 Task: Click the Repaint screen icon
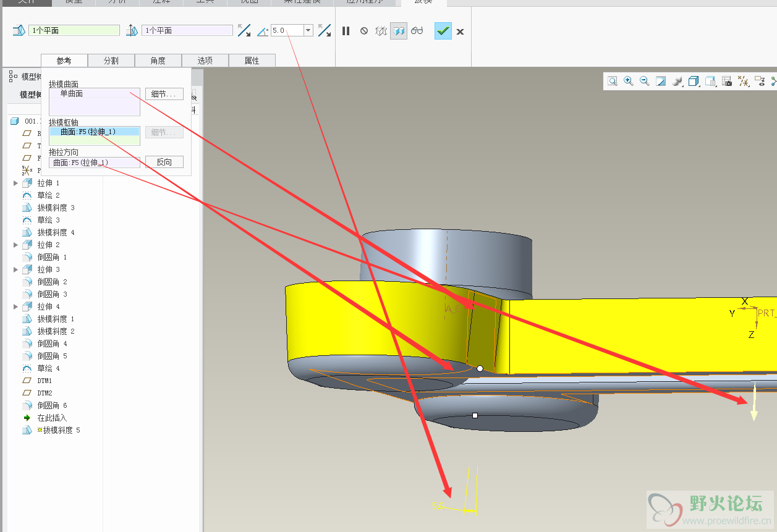[661, 81]
